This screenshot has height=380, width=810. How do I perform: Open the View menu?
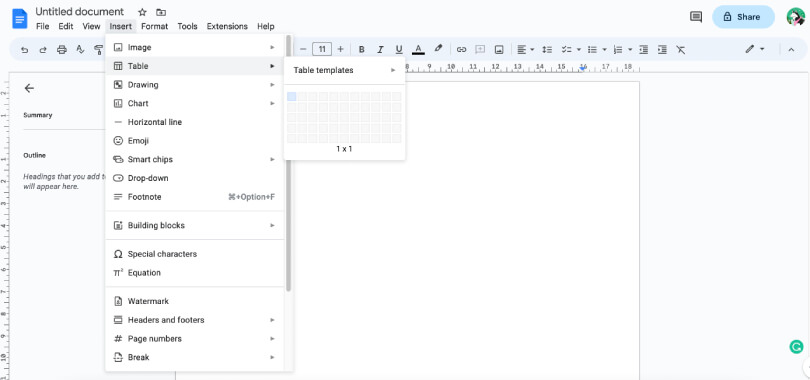pos(91,26)
